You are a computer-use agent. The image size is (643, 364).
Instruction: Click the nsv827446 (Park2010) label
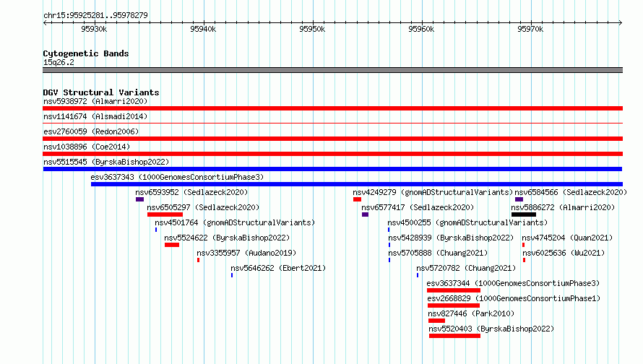[x=471, y=313]
